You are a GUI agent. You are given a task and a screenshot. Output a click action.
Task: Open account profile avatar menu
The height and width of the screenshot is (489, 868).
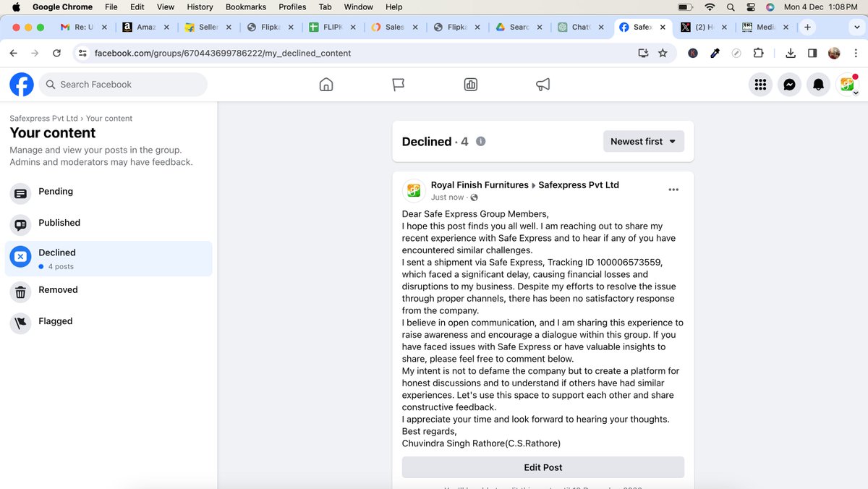click(847, 85)
